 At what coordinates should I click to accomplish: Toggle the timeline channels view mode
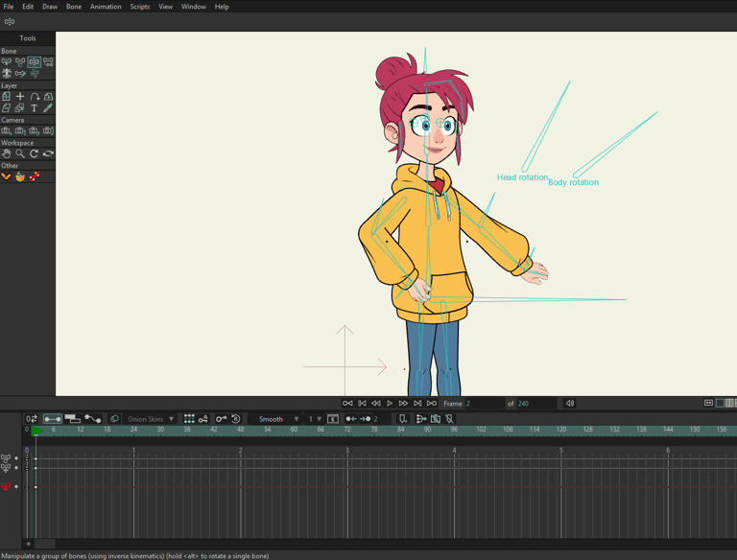(x=52, y=419)
